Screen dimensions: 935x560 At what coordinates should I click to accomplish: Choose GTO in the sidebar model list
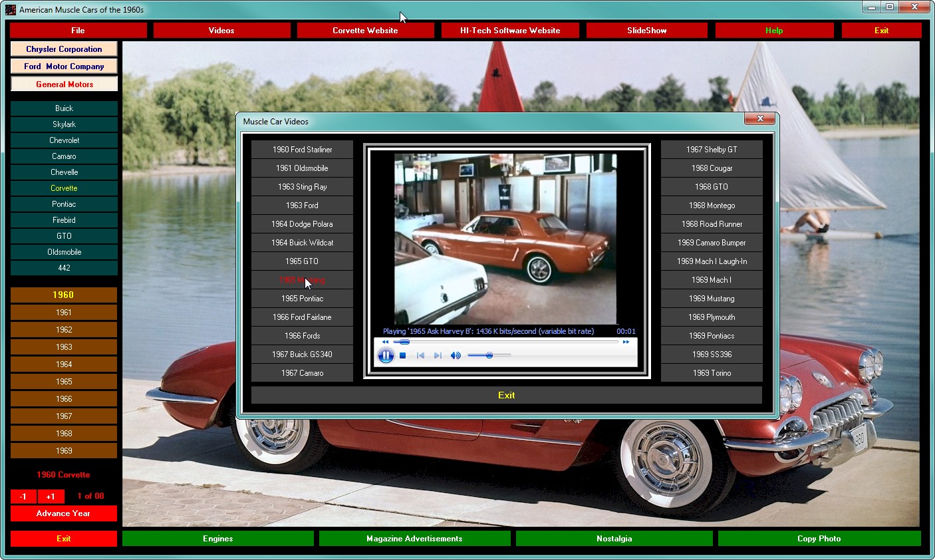(64, 236)
